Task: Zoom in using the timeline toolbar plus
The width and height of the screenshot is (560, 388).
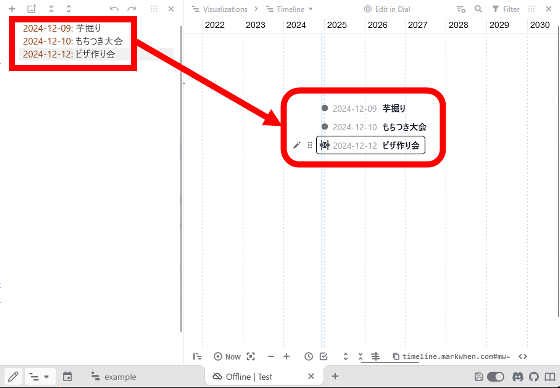Action: coord(286,356)
